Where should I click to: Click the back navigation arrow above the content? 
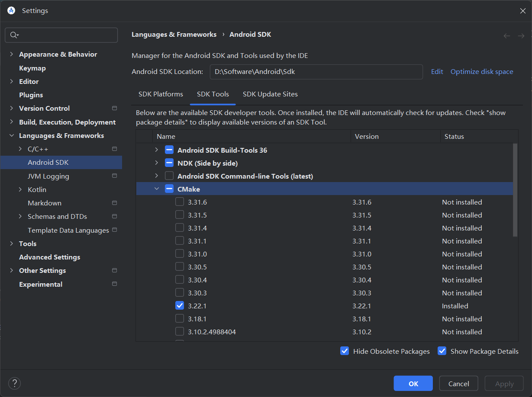click(507, 36)
